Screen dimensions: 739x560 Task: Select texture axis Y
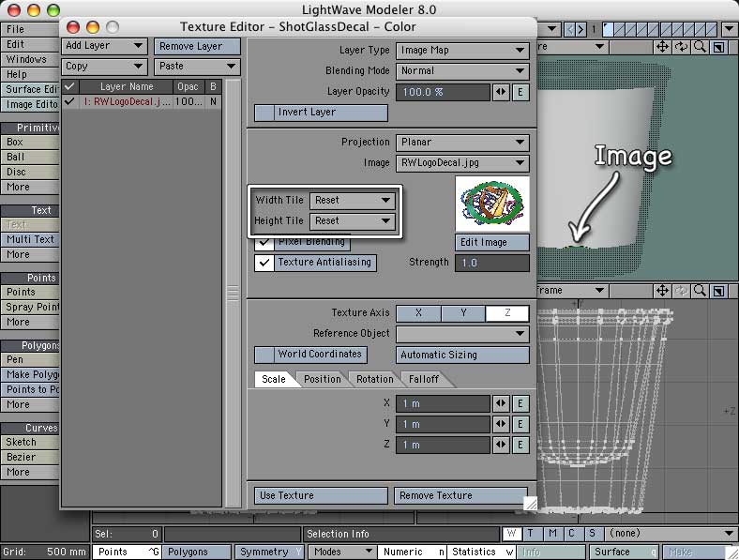coord(463,313)
